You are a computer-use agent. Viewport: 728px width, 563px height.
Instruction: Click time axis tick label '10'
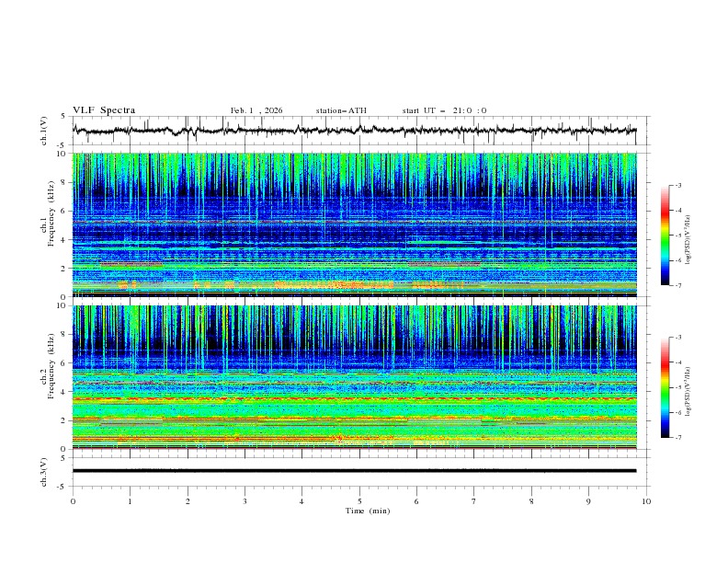pyautogui.click(x=646, y=501)
